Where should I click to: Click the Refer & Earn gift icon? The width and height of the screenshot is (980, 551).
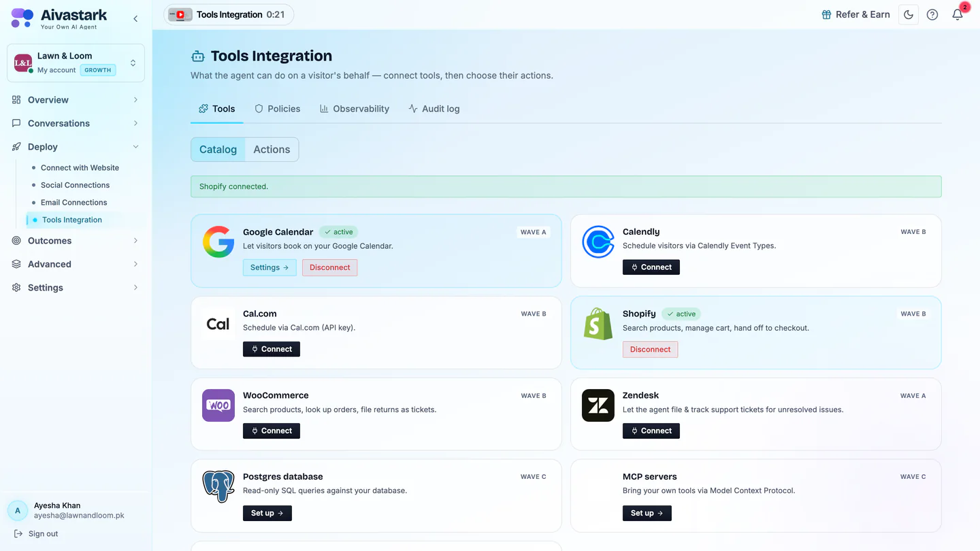[826, 14]
